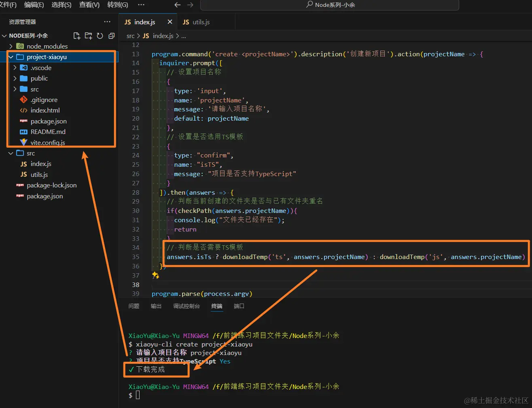This screenshot has height=408, width=532.
Task: Expand the src folder inside project-xiaoyu
Action: [x=15, y=89]
